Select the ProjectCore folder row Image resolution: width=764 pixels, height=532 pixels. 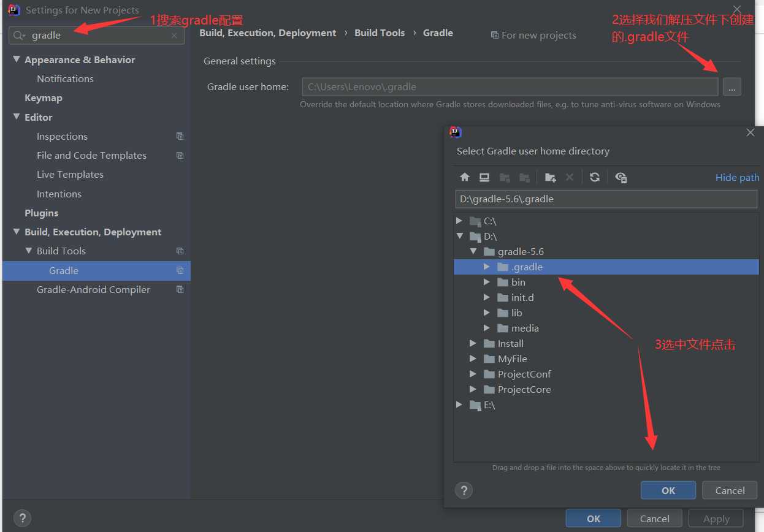pyautogui.click(x=606, y=389)
